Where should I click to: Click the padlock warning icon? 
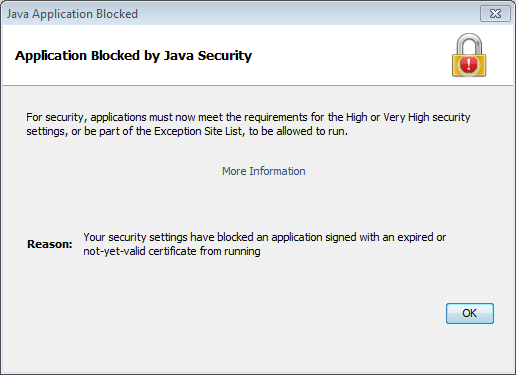469,55
